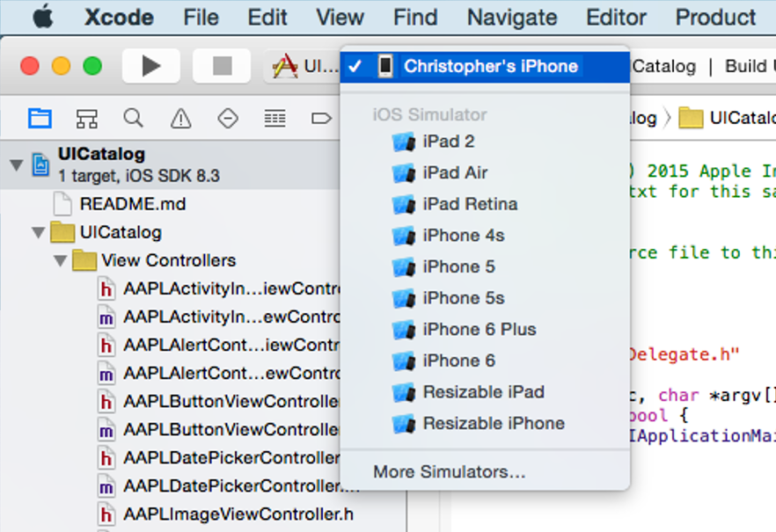Choose iPhone 4s simulator

coord(485,236)
